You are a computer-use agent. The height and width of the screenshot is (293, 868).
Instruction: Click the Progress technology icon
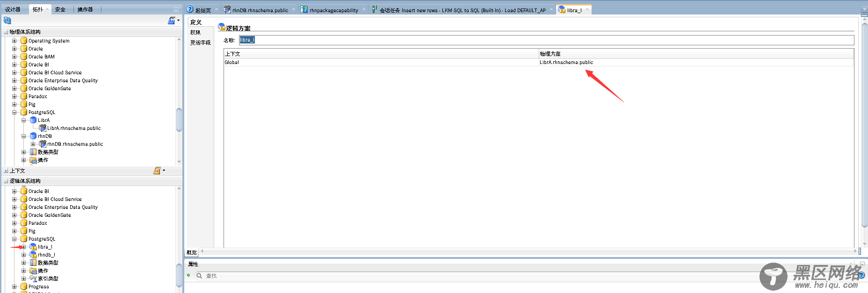[24, 286]
